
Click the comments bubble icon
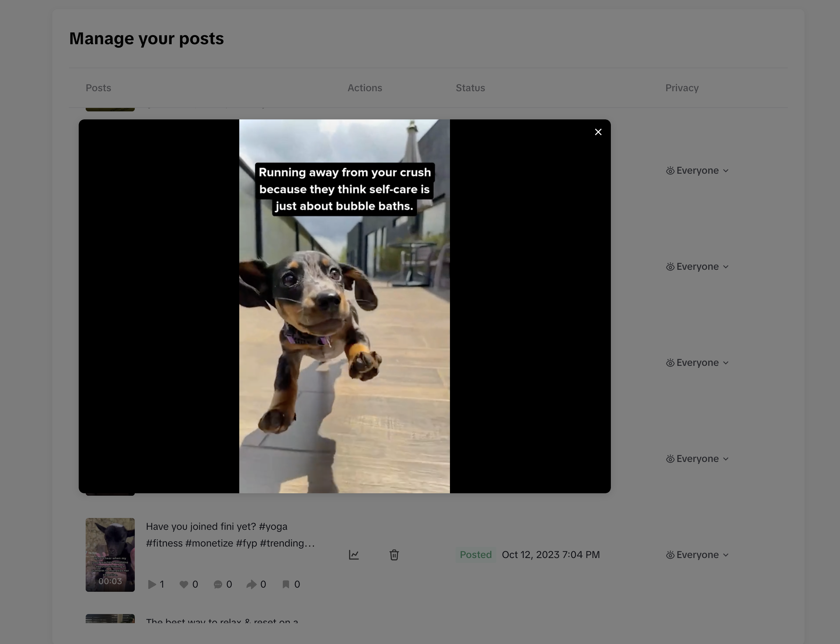218,584
